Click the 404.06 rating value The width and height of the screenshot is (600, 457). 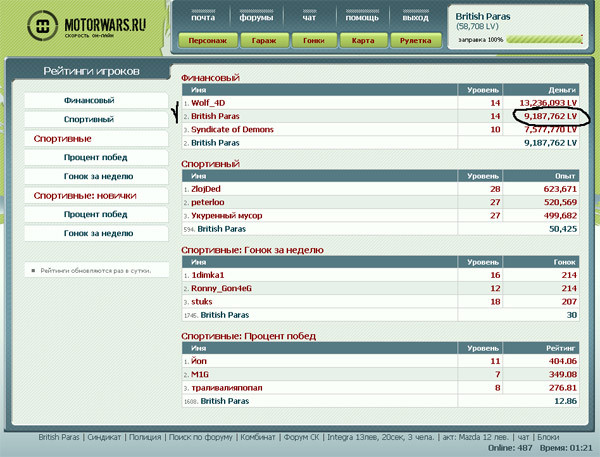pyautogui.click(x=562, y=361)
